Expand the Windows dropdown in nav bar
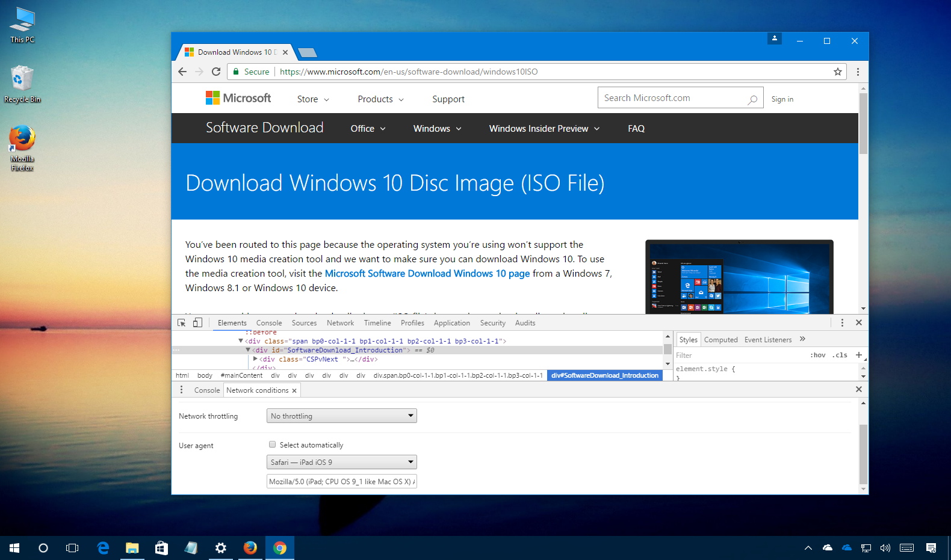This screenshot has width=951, height=560. click(437, 129)
